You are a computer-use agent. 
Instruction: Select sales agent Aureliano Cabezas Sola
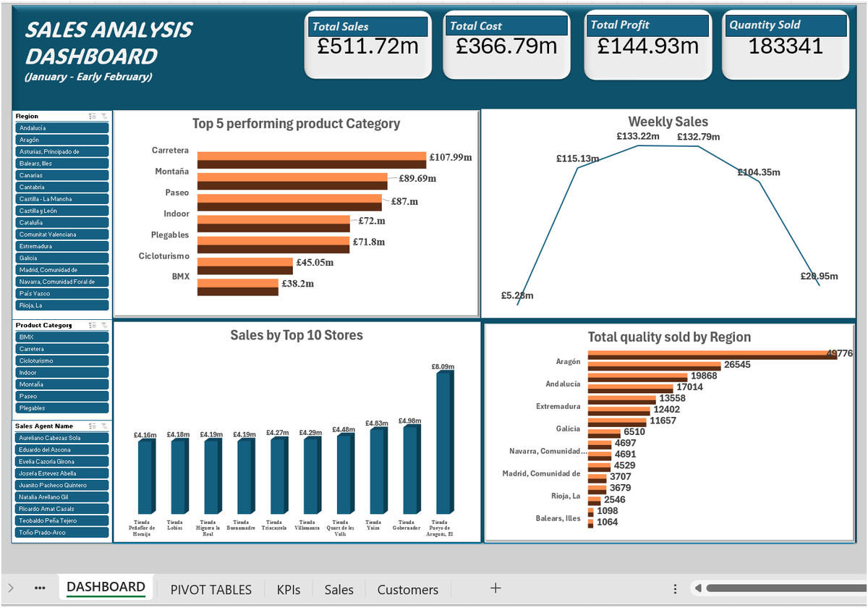[61, 438]
